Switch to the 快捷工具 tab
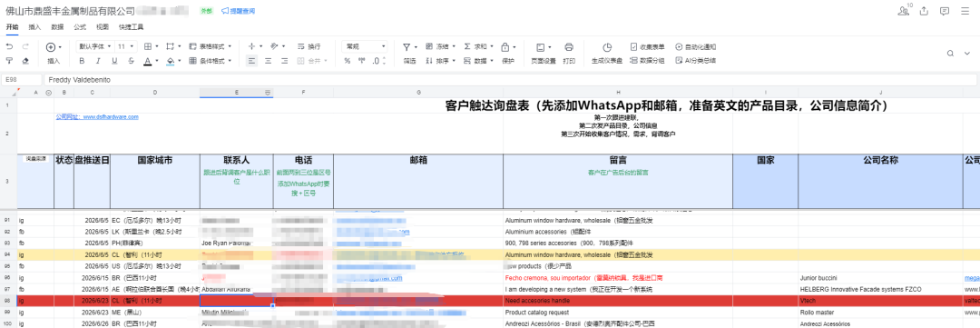The width and height of the screenshot is (980, 328). coord(132,27)
